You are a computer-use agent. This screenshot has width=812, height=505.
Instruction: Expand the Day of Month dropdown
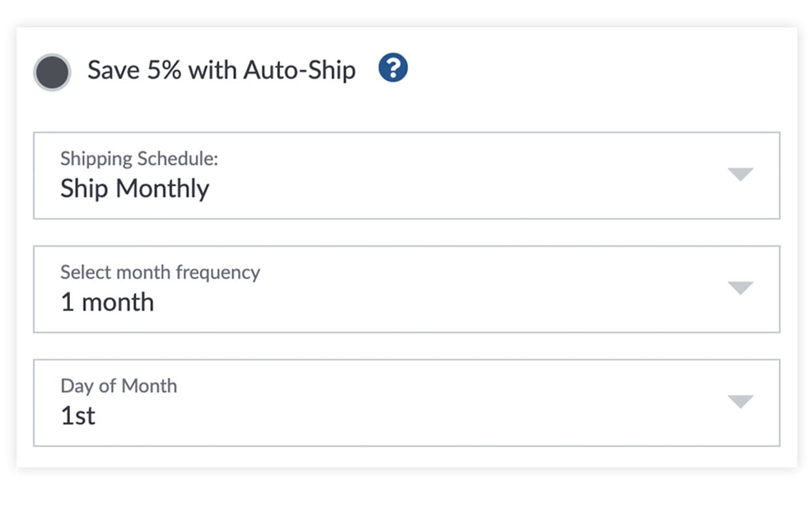click(x=406, y=402)
